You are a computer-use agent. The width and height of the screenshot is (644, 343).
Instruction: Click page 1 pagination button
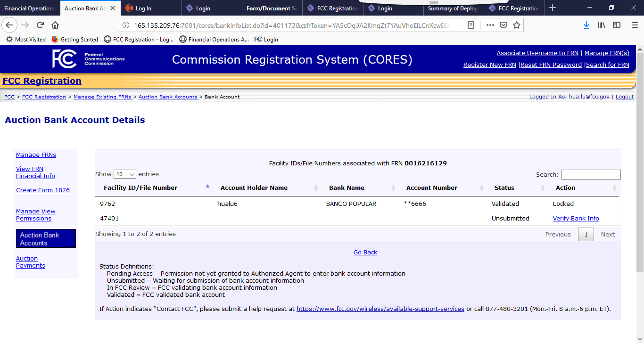coord(586,234)
